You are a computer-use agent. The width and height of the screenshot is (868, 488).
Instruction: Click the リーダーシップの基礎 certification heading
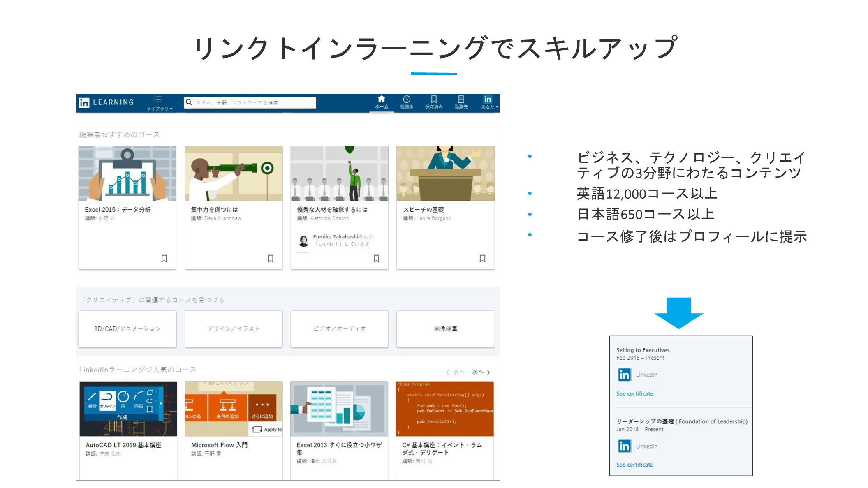click(x=682, y=422)
